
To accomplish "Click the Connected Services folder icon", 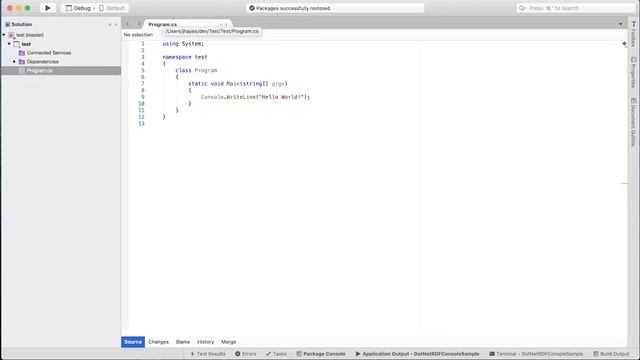I will pyautogui.click(x=22, y=53).
